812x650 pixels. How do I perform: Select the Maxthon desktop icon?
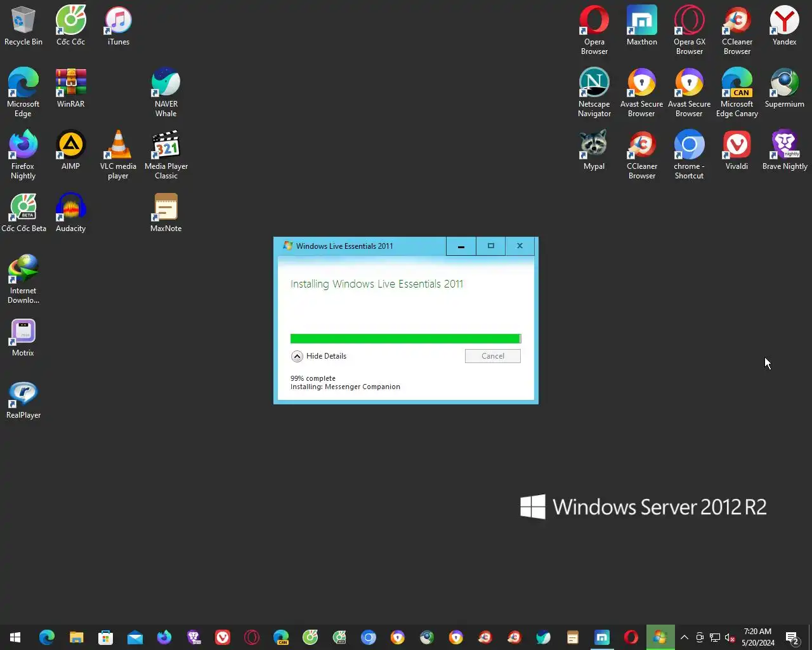click(x=642, y=27)
